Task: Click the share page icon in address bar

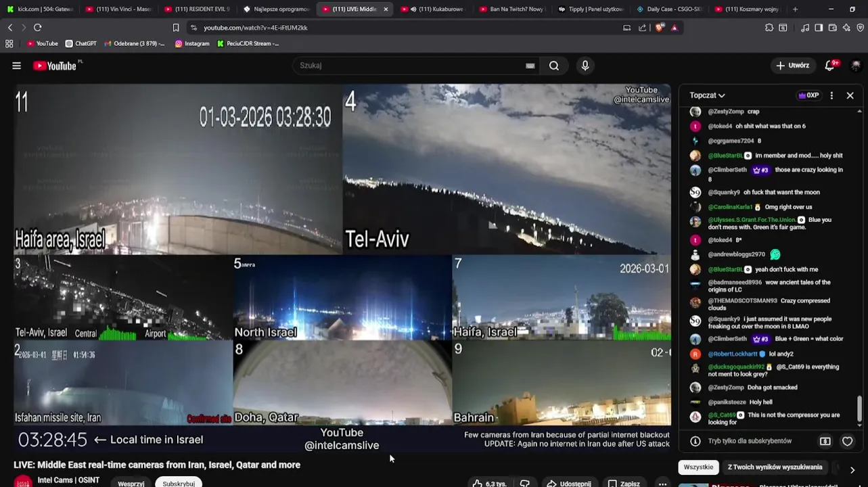Action: (642, 28)
